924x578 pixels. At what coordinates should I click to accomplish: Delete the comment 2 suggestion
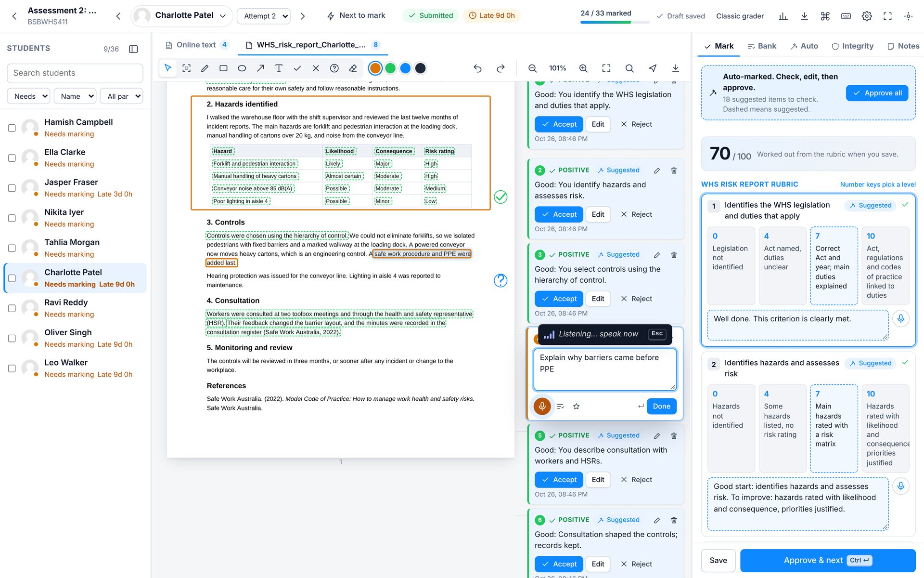point(674,171)
